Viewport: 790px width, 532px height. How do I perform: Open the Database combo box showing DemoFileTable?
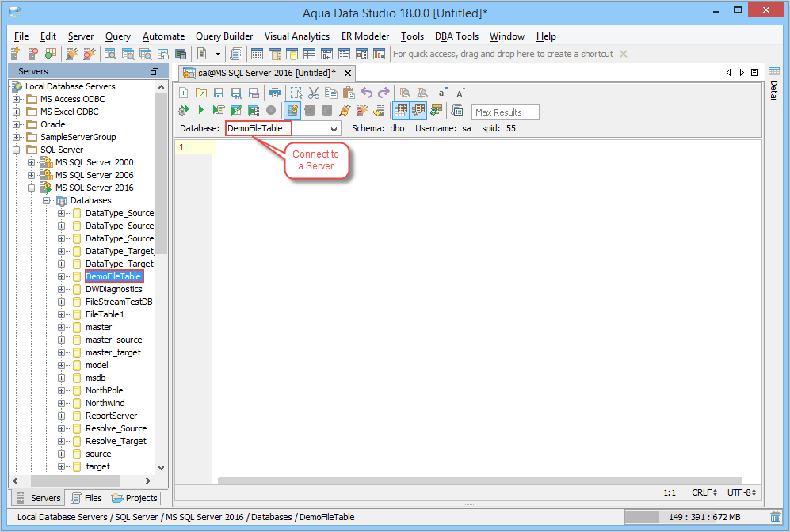283,128
